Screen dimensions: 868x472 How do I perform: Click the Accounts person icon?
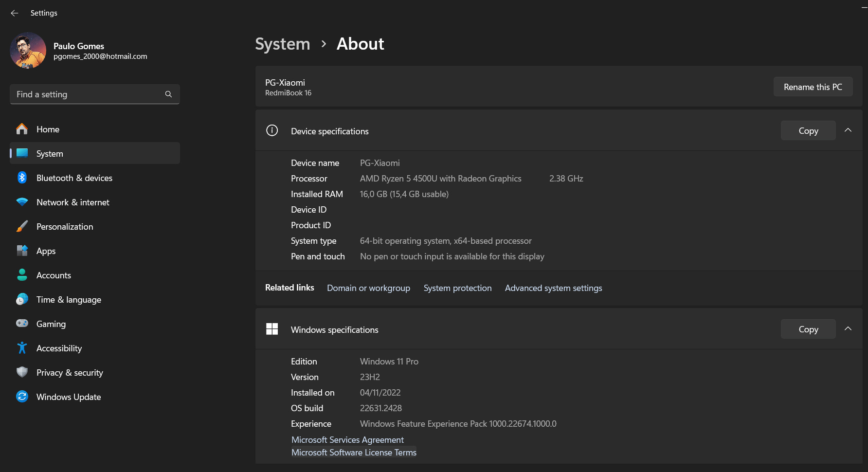pos(22,275)
